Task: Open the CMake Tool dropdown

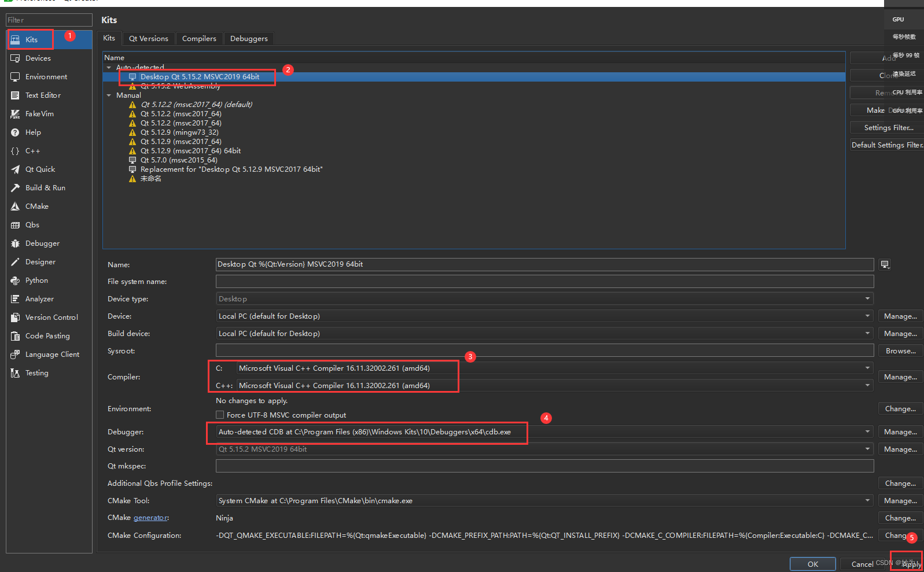Action: 544,501
